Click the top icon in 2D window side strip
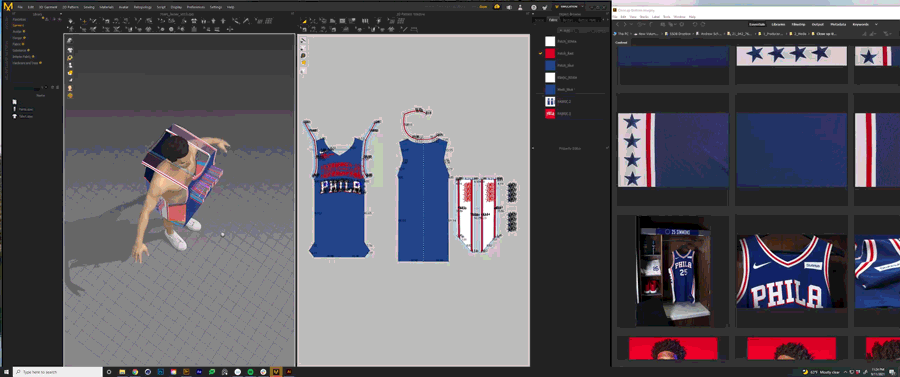The height and width of the screenshot is (377, 900). pyautogui.click(x=303, y=41)
